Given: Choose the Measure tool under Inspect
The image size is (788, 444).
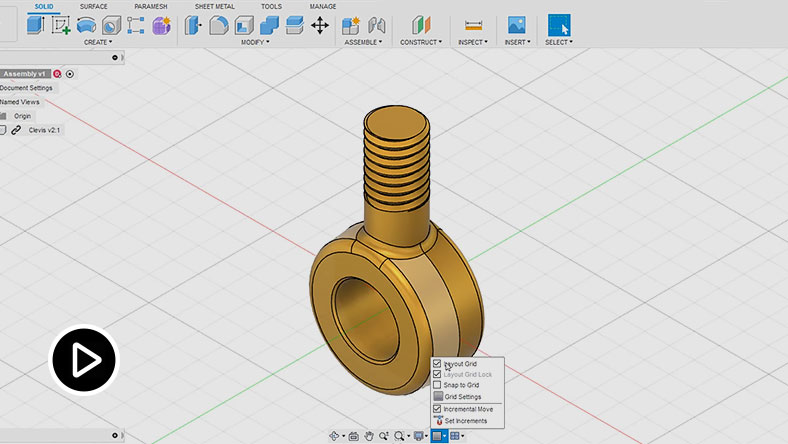Looking at the screenshot, I should (473, 26).
